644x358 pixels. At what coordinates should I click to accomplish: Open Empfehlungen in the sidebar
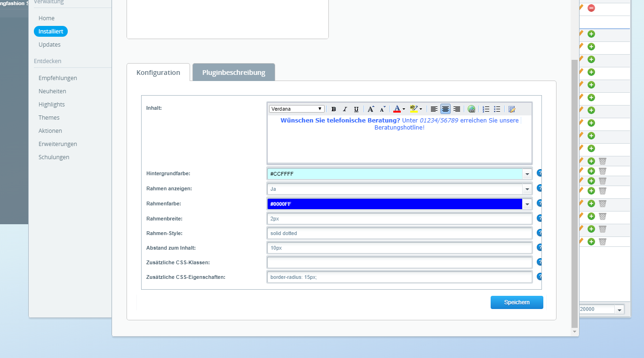click(x=58, y=78)
